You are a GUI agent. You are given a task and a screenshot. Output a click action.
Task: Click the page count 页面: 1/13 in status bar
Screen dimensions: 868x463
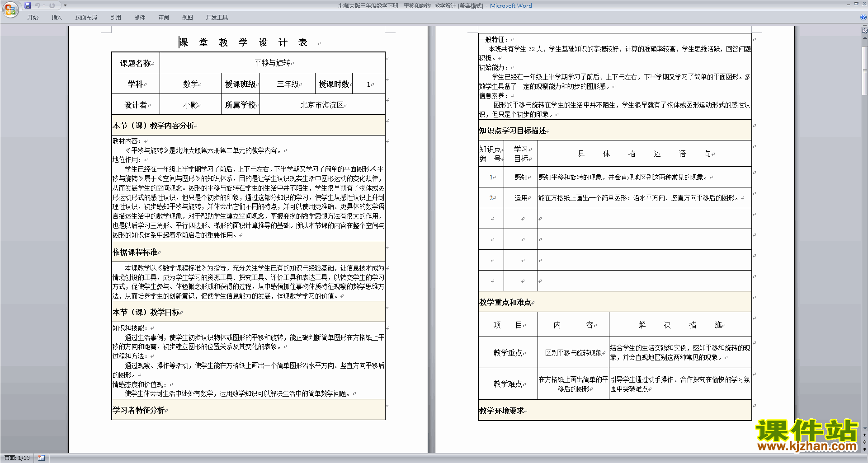[x=17, y=458]
